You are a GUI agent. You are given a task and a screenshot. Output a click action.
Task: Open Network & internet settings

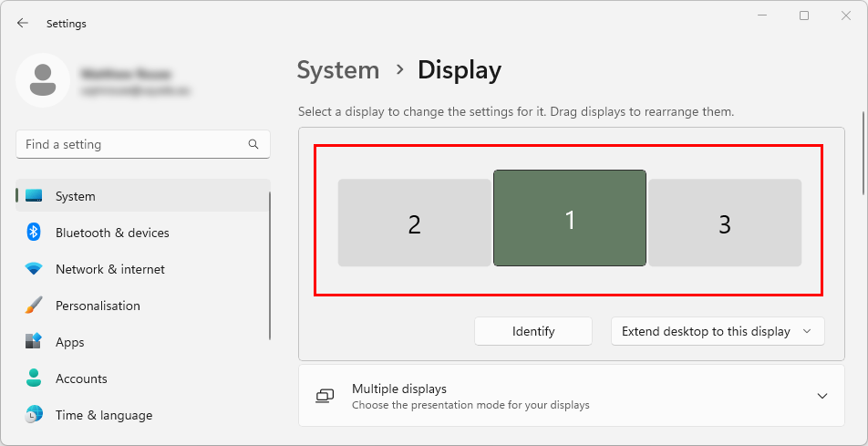tap(143, 269)
